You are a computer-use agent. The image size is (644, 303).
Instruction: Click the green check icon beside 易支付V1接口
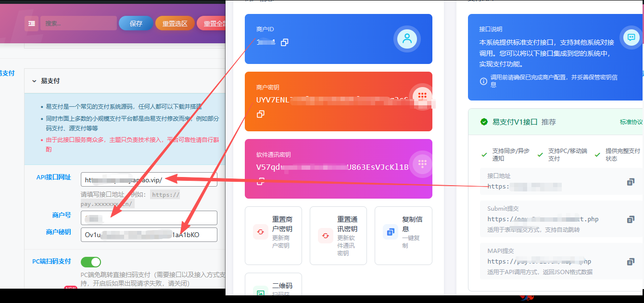tap(484, 122)
